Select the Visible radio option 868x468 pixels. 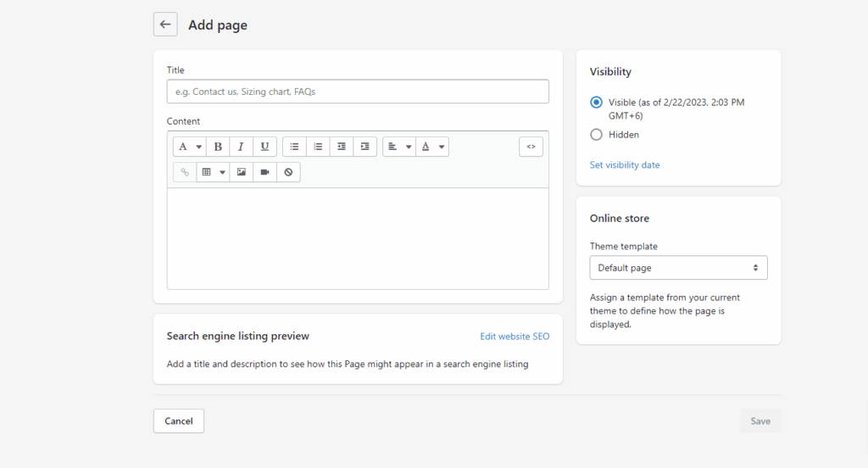point(596,103)
